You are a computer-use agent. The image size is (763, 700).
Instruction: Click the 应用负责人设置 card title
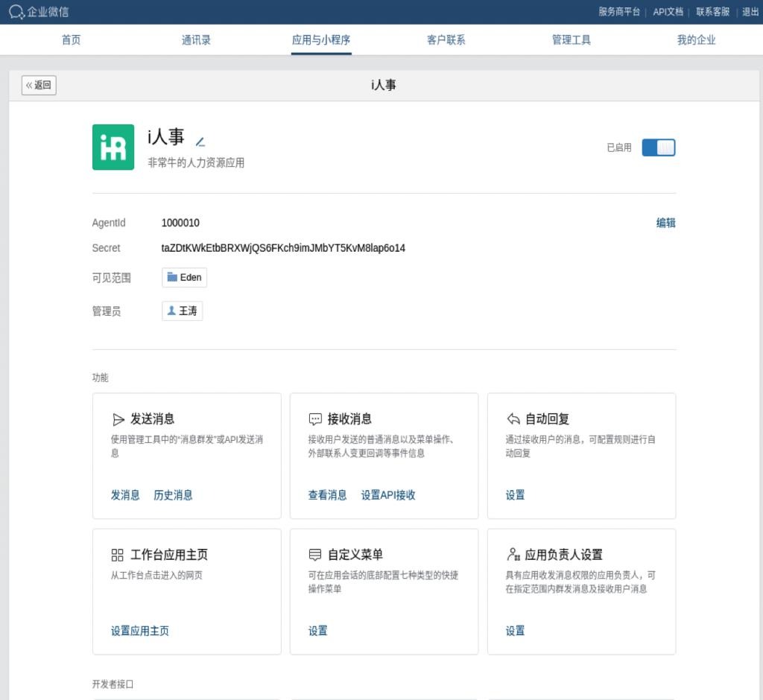click(x=564, y=555)
